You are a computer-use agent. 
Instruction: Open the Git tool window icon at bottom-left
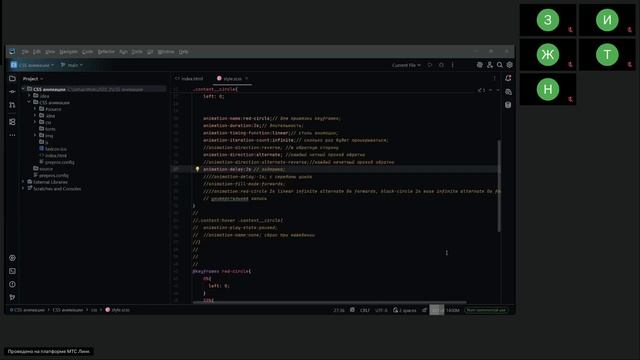point(12,297)
